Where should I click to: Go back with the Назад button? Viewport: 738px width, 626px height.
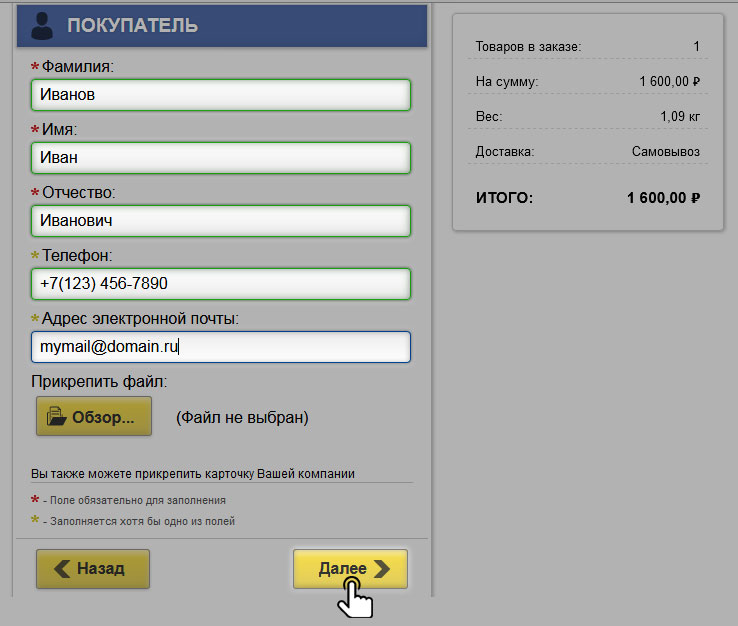93,569
